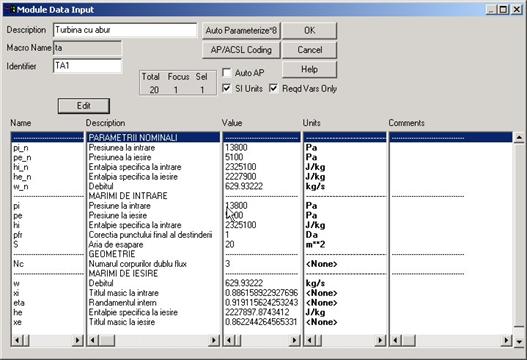This screenshot has width=527, height=360.
Task: Click right arrow of Units column scrollbar
Action: click(x=380, y=341)
